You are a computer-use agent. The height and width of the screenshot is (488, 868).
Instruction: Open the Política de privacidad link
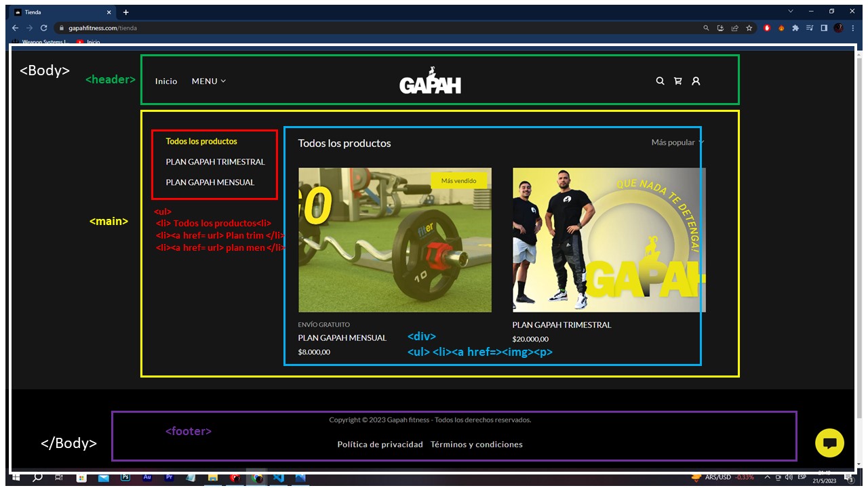(x=380, y=445)
